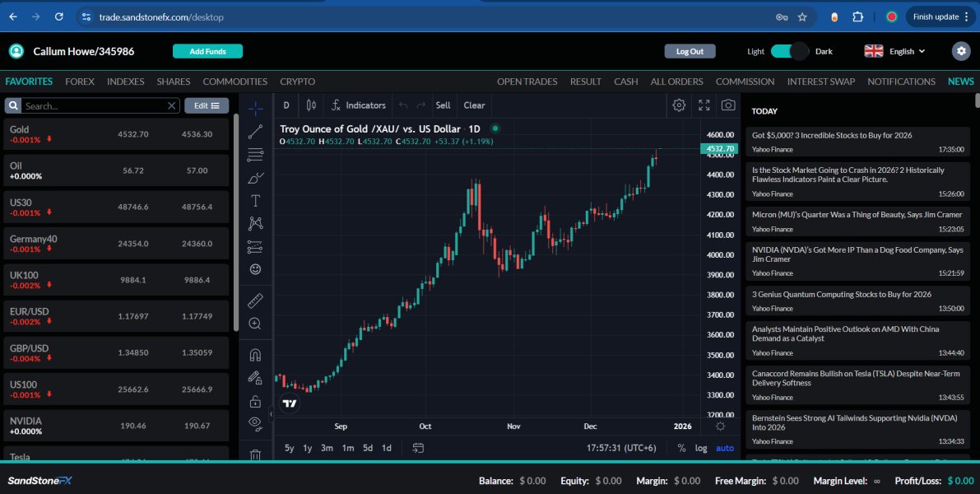Switch to the FOREX tab
980x494 pixels.
point(80,82)
